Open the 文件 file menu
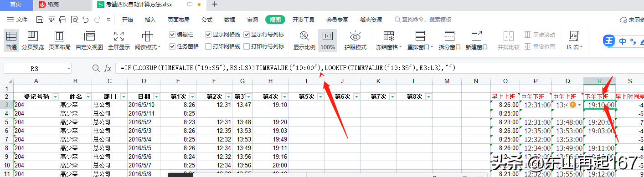Screen dimensions: 644x177 tap(18, 20)
